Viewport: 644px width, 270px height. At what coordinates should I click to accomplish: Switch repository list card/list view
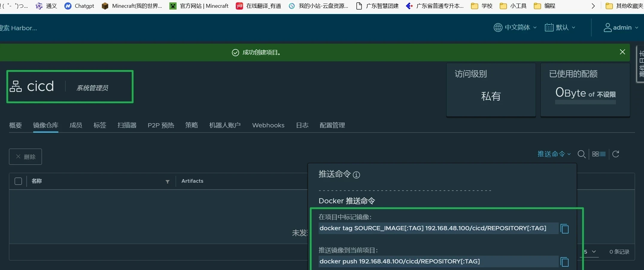click(x=599, y=154)
